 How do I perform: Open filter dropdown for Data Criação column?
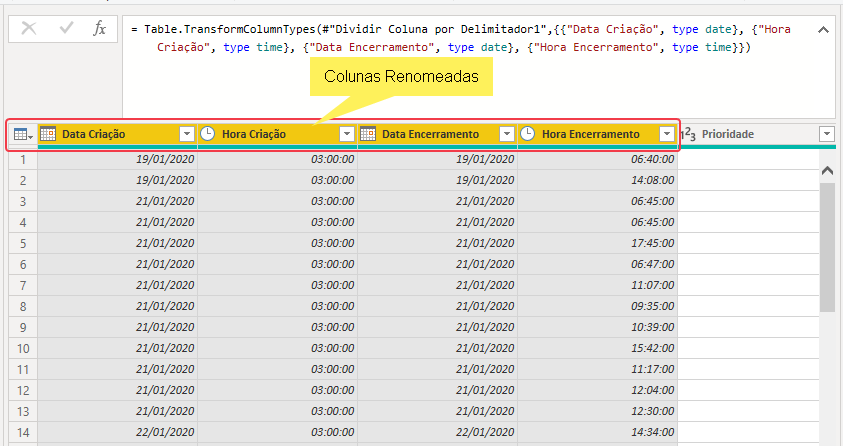(187, 134)
